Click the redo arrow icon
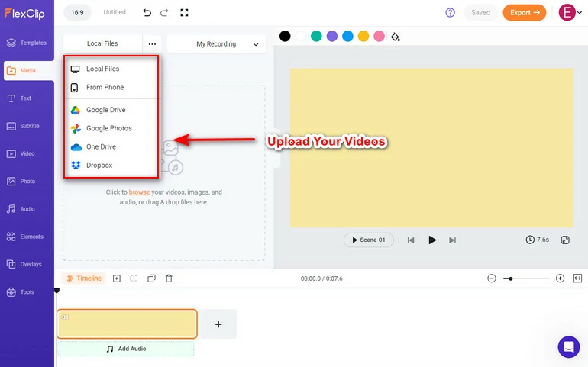 (x=164, y=13)
